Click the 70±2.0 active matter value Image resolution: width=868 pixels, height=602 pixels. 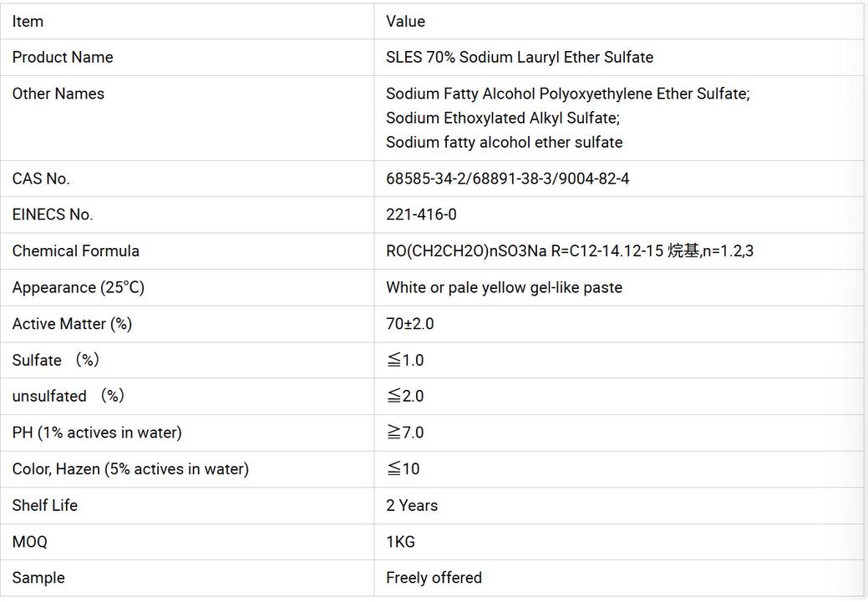tap(410, 324)
